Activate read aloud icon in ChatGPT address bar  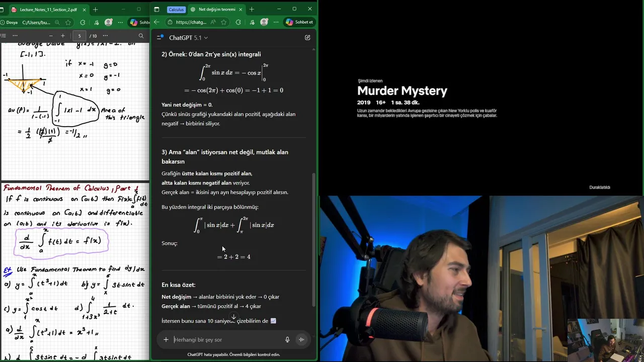[213, 22]
